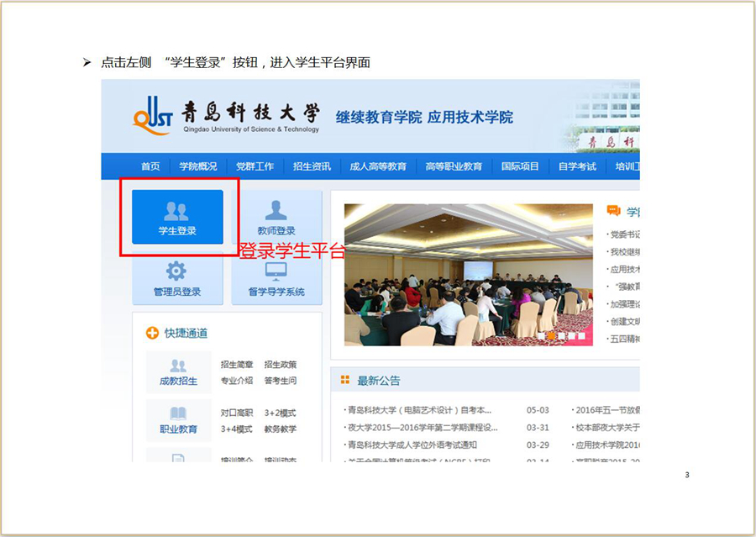Open the 学院概况 menu item
Image resolution: width=756 pixels, height=537 pixels.
point(197,166)
